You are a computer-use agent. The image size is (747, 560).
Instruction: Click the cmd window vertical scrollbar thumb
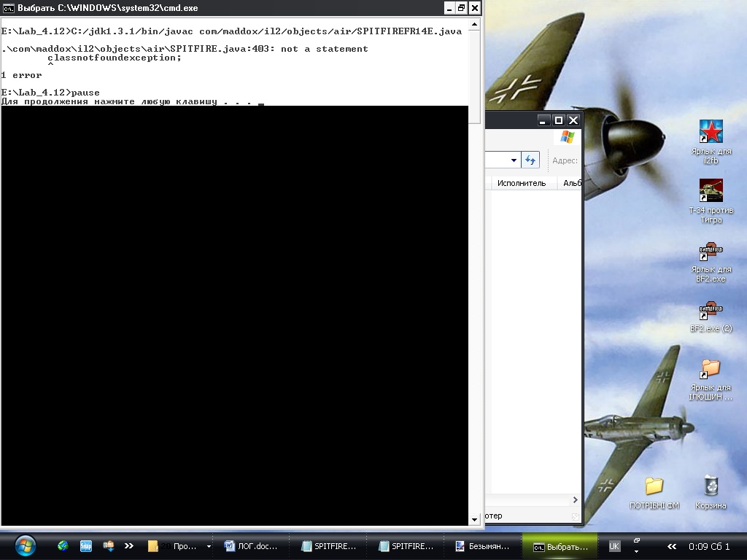point(474,77)
